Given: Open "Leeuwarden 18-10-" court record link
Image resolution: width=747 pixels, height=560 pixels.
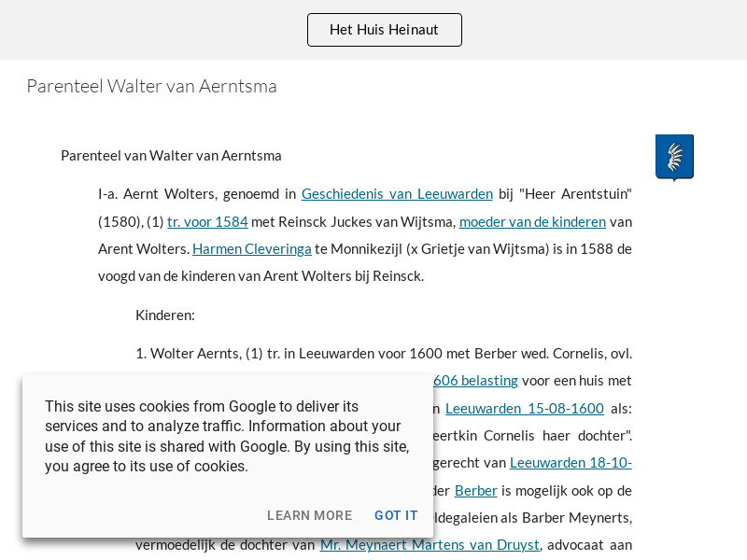Looking at the screenshot, I should (571, 462).
